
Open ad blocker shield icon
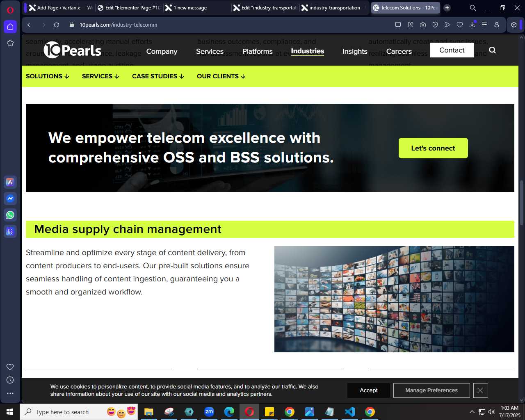click(435, 25)
